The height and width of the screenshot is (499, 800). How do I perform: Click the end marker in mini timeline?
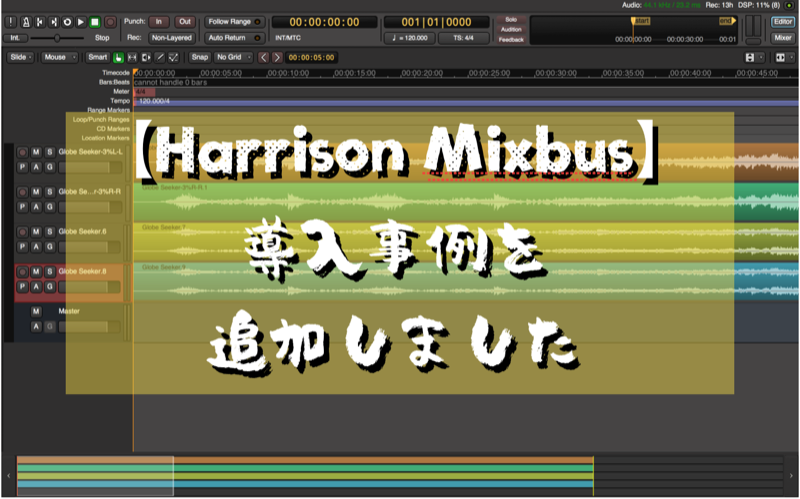coord(728,21)
